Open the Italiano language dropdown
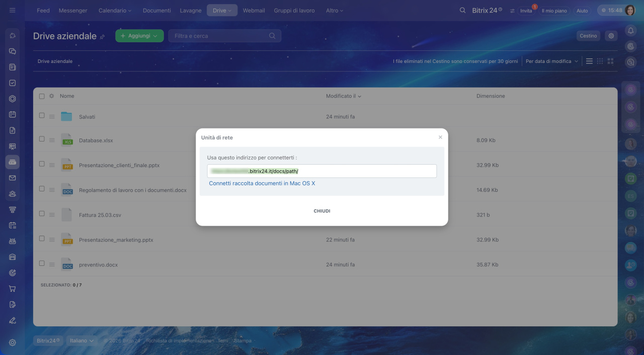This screenshot has height=355, width=644. [x=82, y=340]
